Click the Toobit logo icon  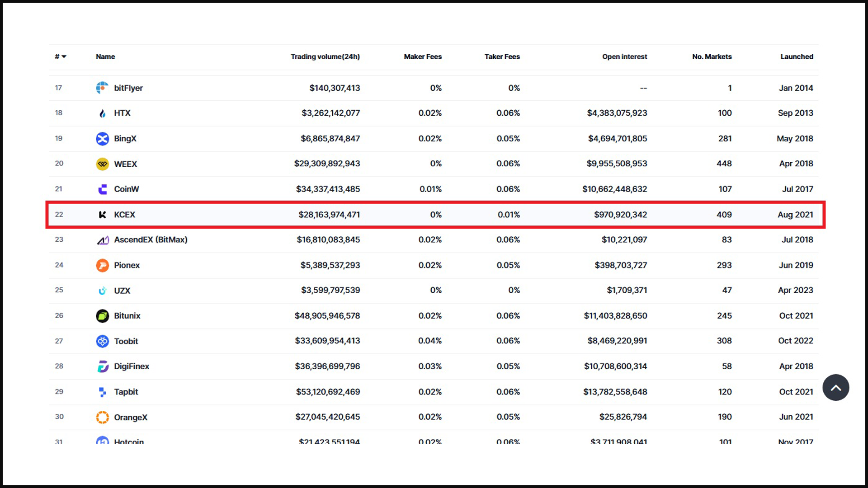tap(102, 341)
